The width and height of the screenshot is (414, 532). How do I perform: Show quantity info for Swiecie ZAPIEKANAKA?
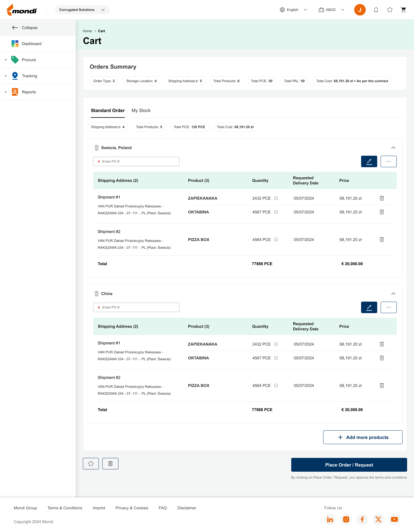(x=276, y=198)
